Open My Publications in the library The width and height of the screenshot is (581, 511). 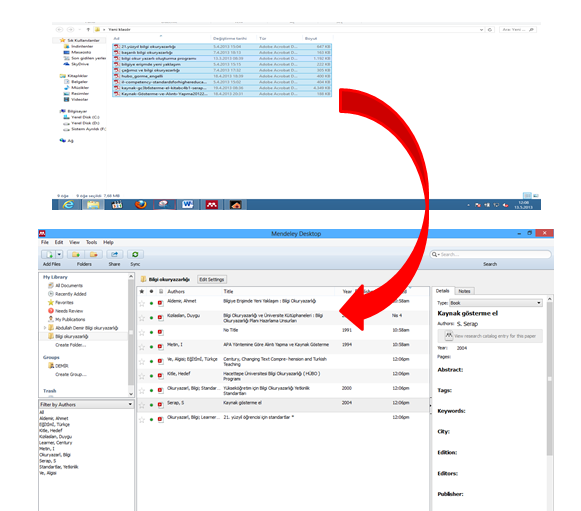point(70,319)
